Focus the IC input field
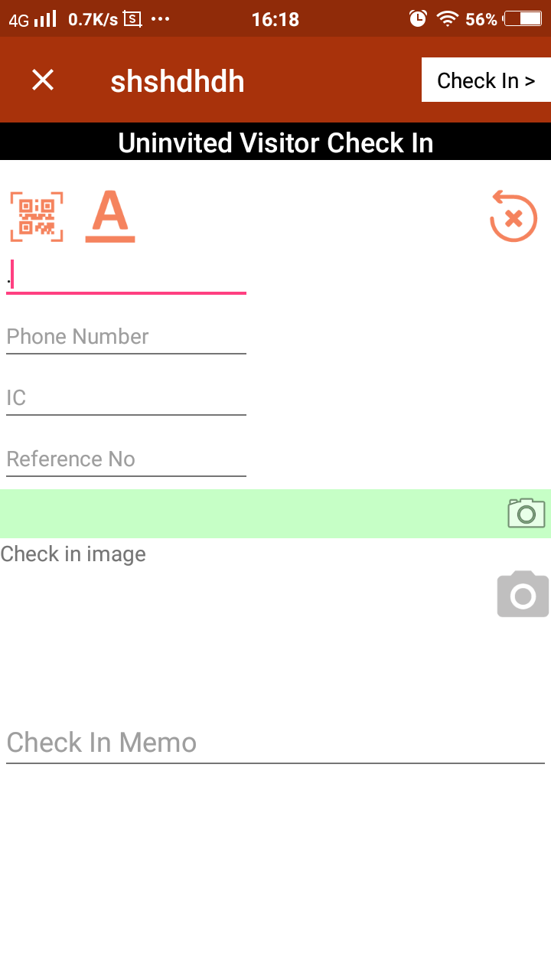The image size is (551, 980). point(126,398)
